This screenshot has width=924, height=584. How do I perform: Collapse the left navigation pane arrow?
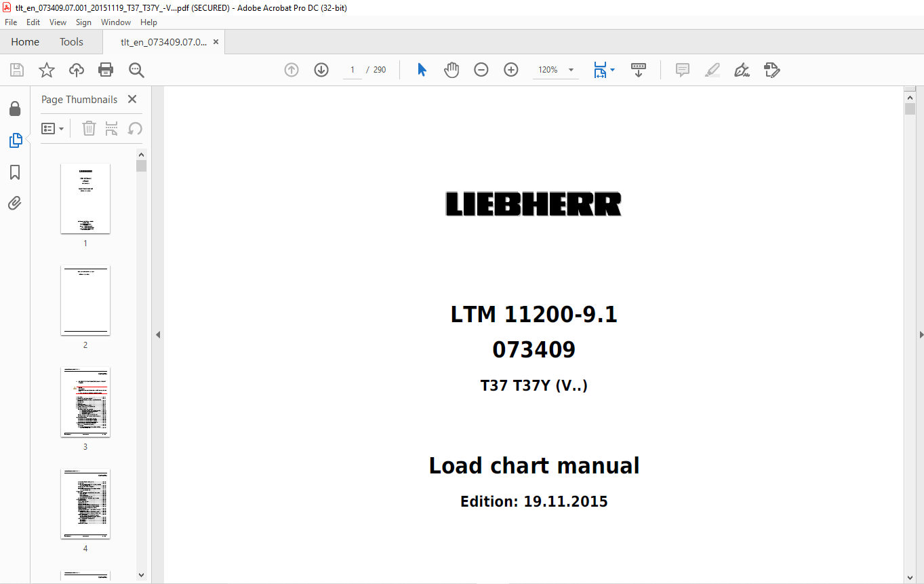[x=158, y=334]
